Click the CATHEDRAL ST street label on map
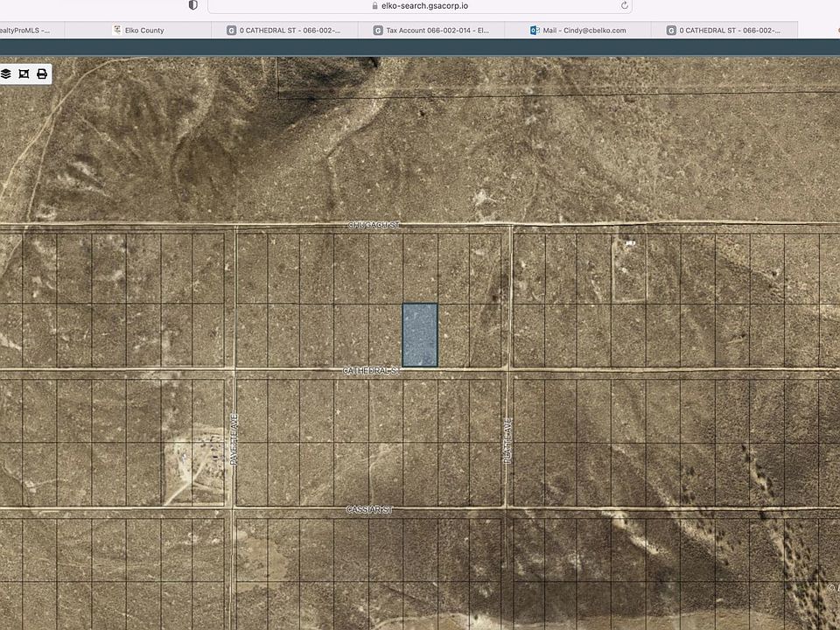Image resolution: width=840 pixels, height=630 pixels. (371, 371)
